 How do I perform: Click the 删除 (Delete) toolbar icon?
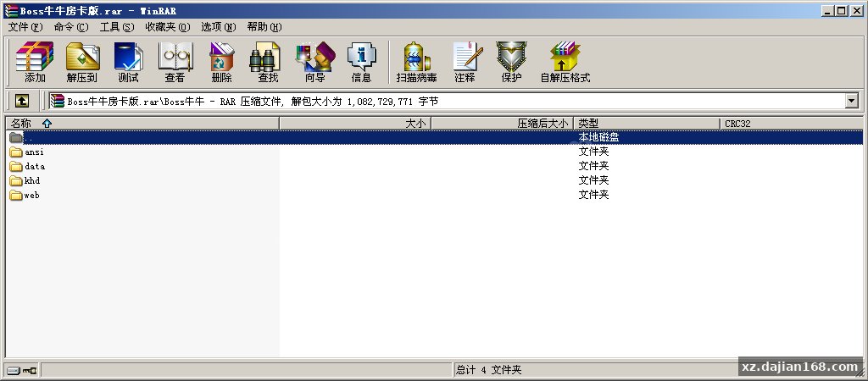pyautogui.click(x=221, y=62)
